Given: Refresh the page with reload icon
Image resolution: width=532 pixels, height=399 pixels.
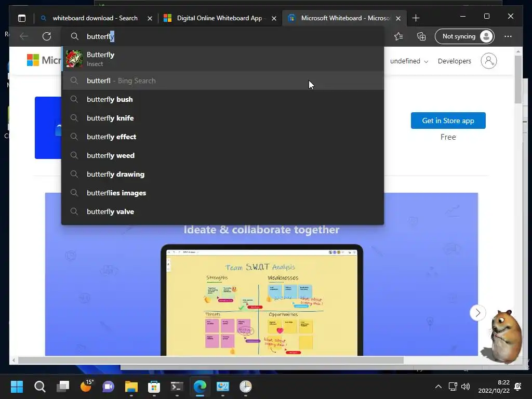Looking at the screenshot, I should tap(47, 36).
